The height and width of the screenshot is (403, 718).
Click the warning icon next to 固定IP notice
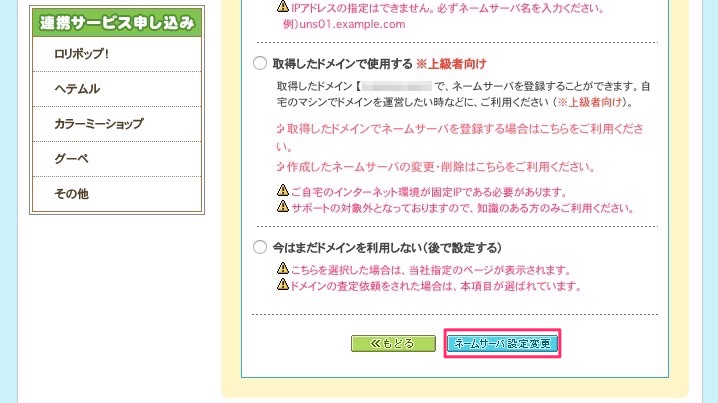[x=283, y=190]
